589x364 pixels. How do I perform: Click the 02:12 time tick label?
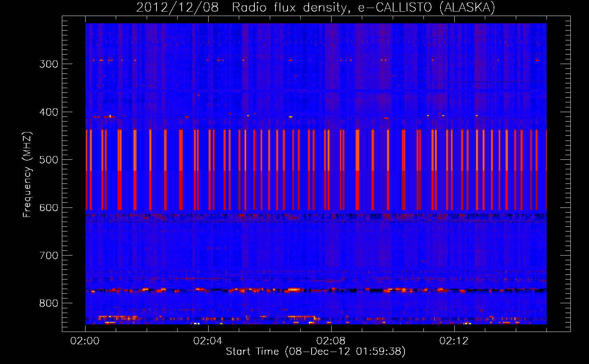[x=454, y=341]
